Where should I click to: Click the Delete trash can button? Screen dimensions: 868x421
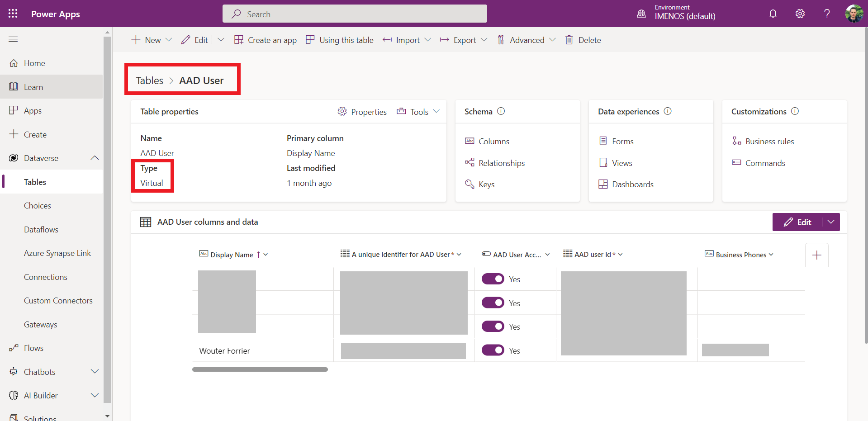pos(583,40)
